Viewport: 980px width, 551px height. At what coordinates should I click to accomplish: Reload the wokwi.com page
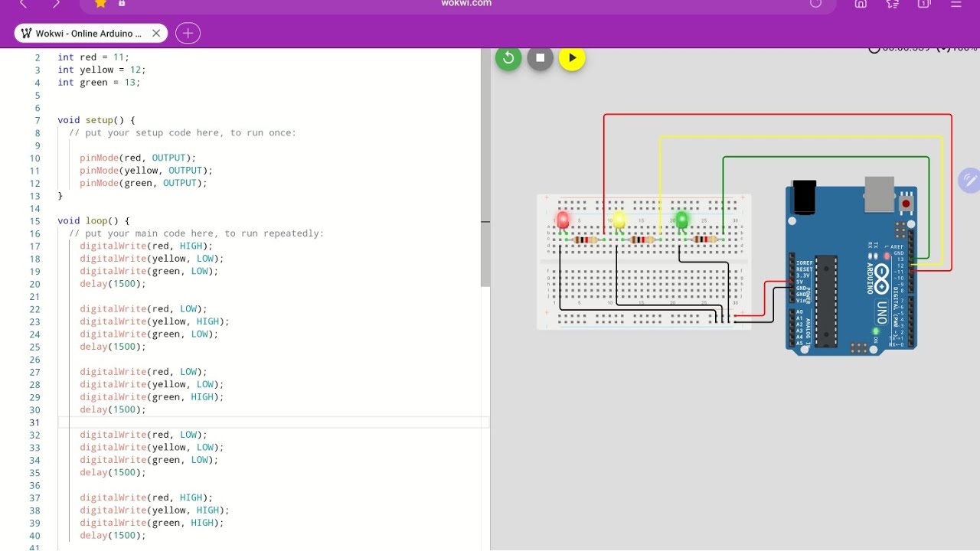tap(815, 4)
